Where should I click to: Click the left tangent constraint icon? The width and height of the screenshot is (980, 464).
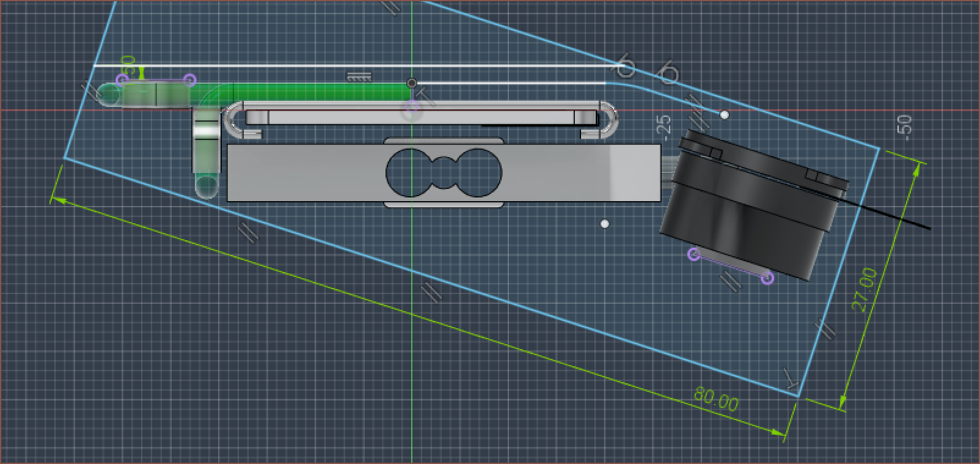pos(625,68)
